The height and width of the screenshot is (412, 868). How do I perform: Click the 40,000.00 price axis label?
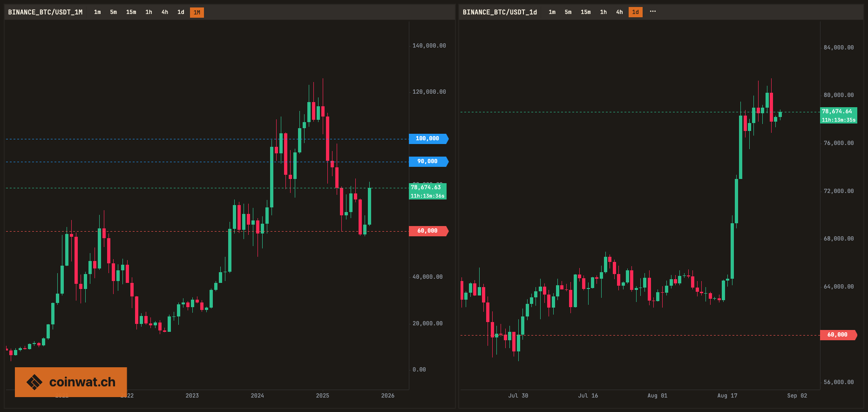427,277
